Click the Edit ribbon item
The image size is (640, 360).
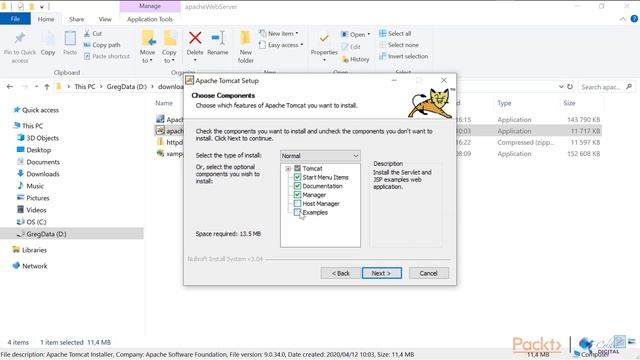(351, 47)
